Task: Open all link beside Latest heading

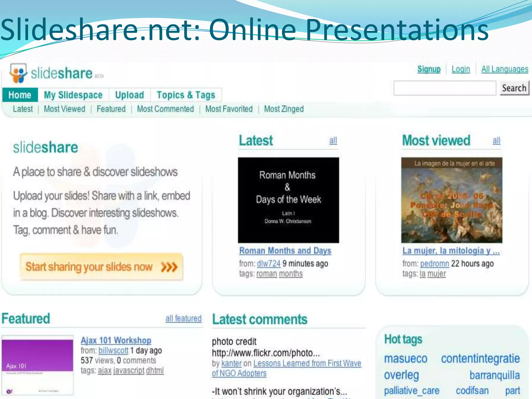Action: point(333,141)
